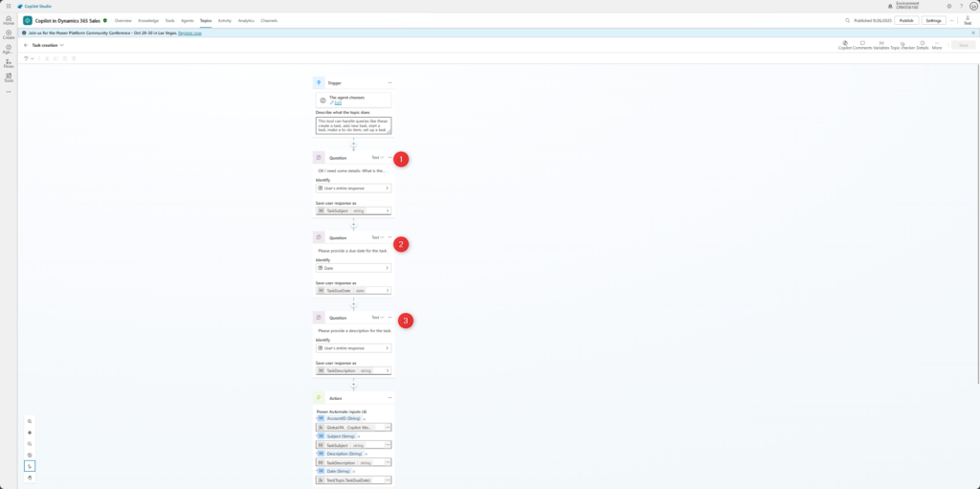This screenshot has width=980, height=489.
Task: Open the Topic checker
Action: click(x=902, y=43)
